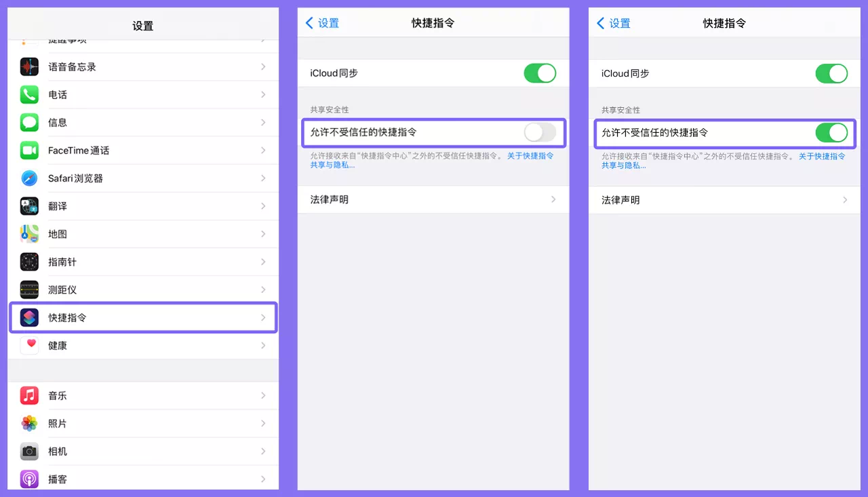The height and width of the screenshot is (497, 868).
Task: Expand chevron on 测距仪 row
Action: pos(263,289)
